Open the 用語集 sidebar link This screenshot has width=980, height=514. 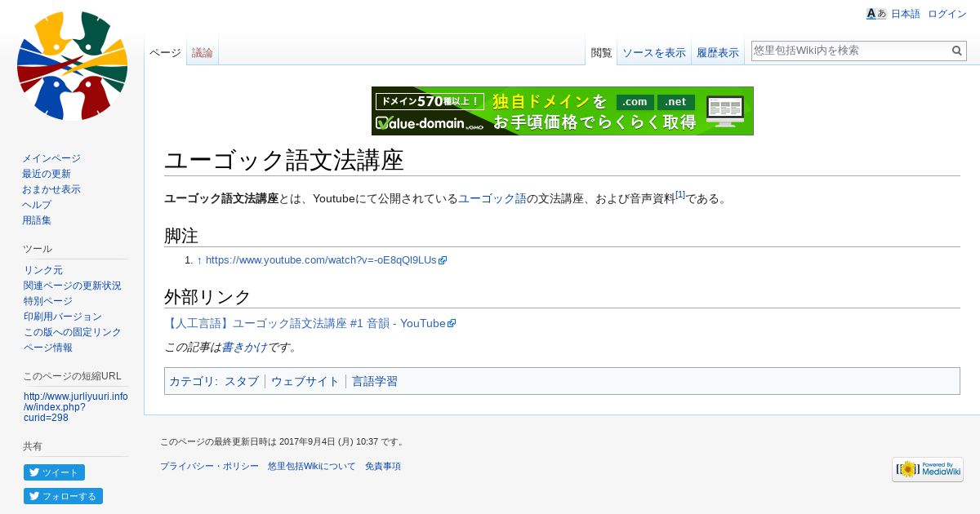tap(37, 220)
